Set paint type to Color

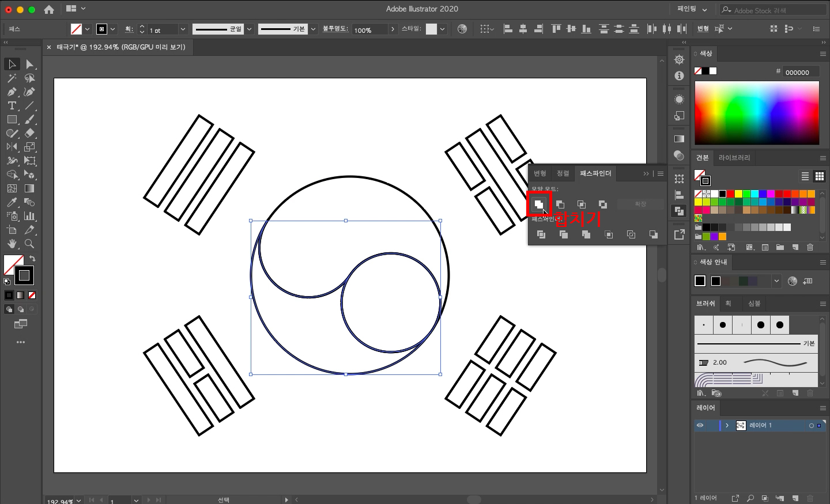click(9, 295)
